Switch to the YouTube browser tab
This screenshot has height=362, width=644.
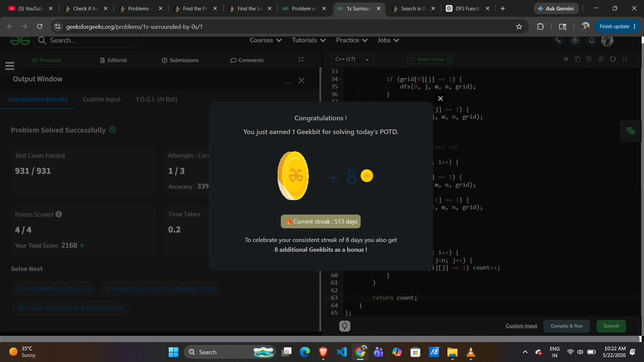[30, 9]
